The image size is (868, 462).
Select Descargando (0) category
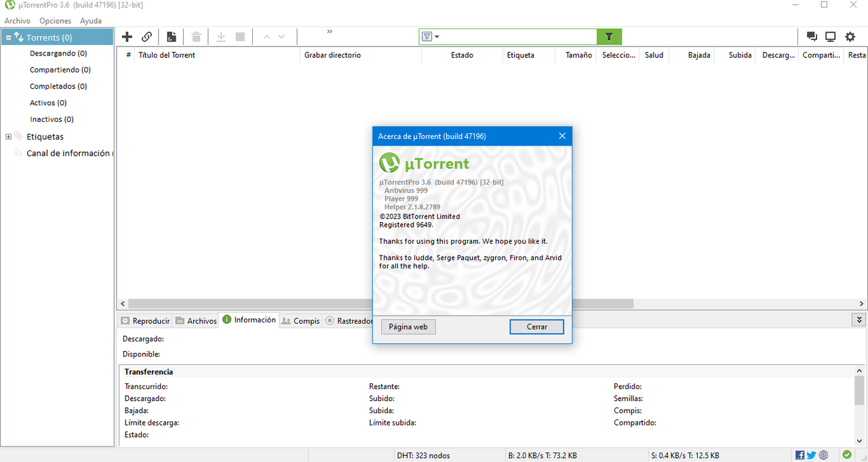[x=58, y=53]
